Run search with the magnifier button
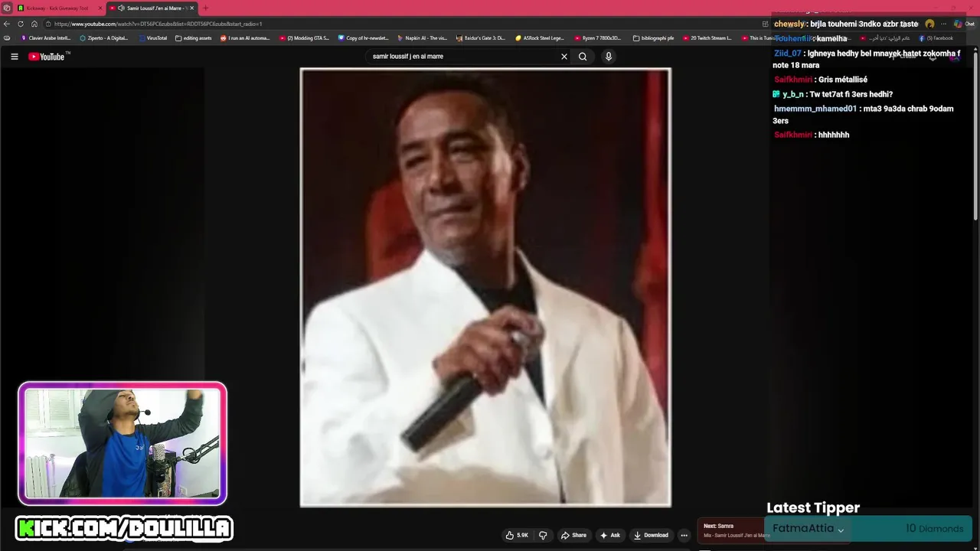This screenshot has width=980, height=551. pyautogui.click(x=583, y=57)
